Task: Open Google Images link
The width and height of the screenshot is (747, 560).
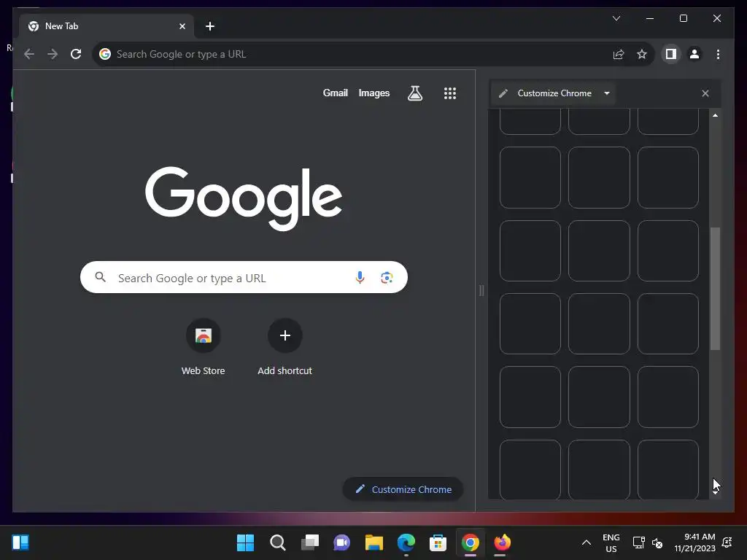Action: 374,93
